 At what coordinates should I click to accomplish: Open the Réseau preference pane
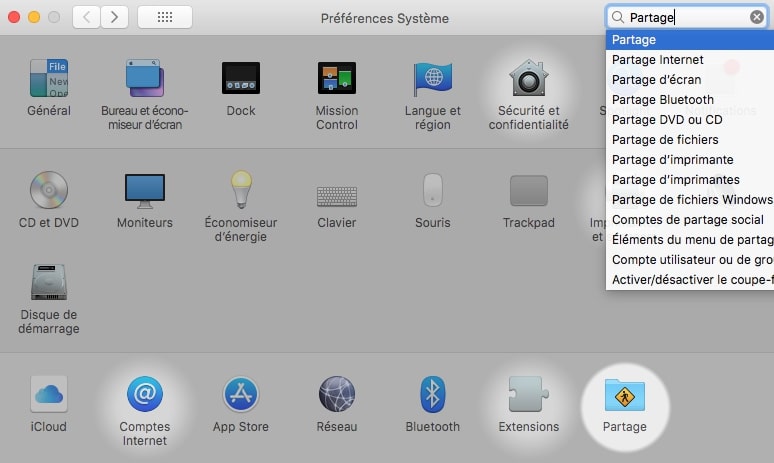click(x=337, y=404)
